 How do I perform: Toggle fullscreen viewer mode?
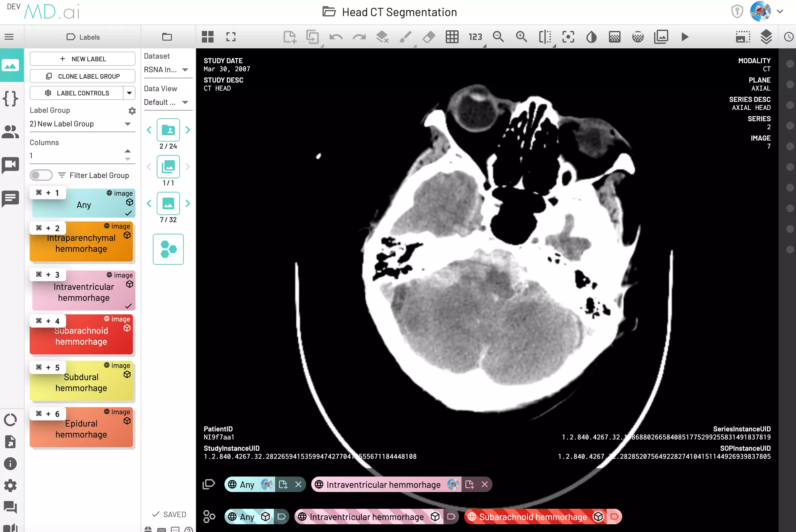231,37
